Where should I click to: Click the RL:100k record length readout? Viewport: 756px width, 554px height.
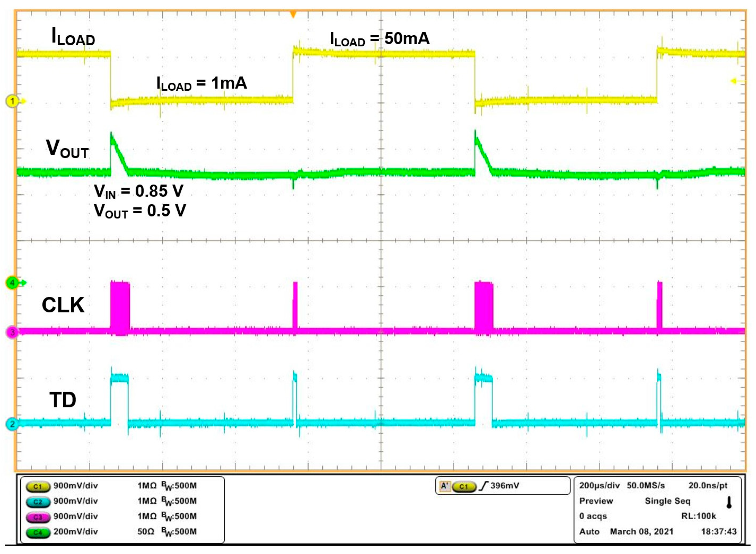click(x=698, y=516)
